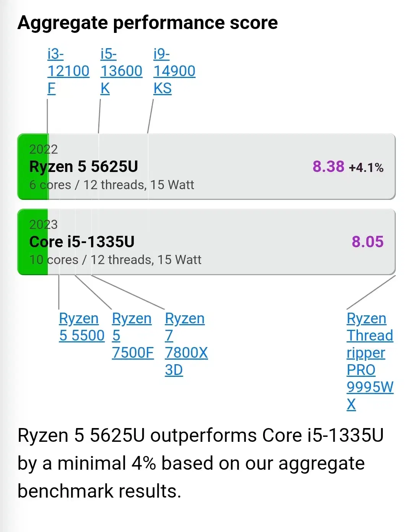Viewport: 413px width, 532px height.
Task: Open the i9-14900KS link
Action: [x=174, y=71]
